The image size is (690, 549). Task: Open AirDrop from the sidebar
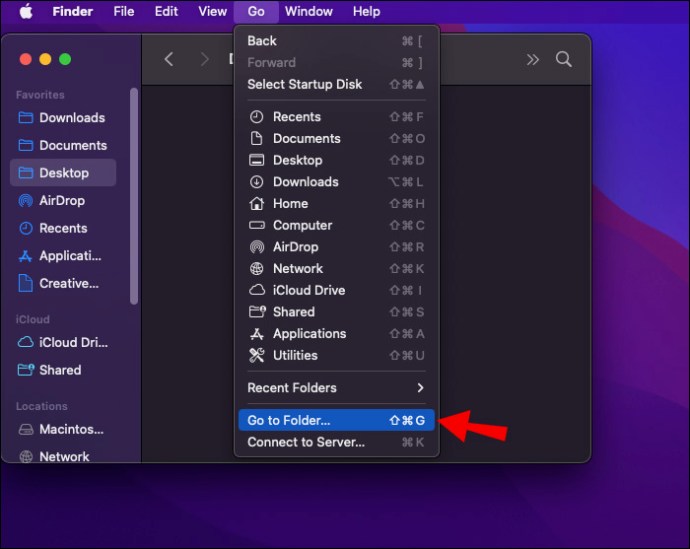click(x=63, y=201)
